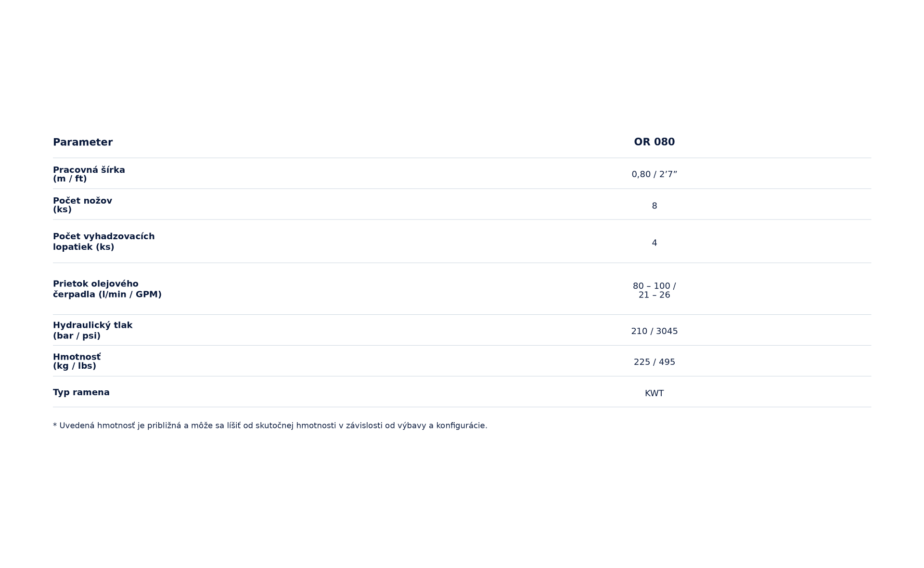Click the Prietok olejového čerpadla label
This screenshot has width=924, height=568.
click(107, 289)
